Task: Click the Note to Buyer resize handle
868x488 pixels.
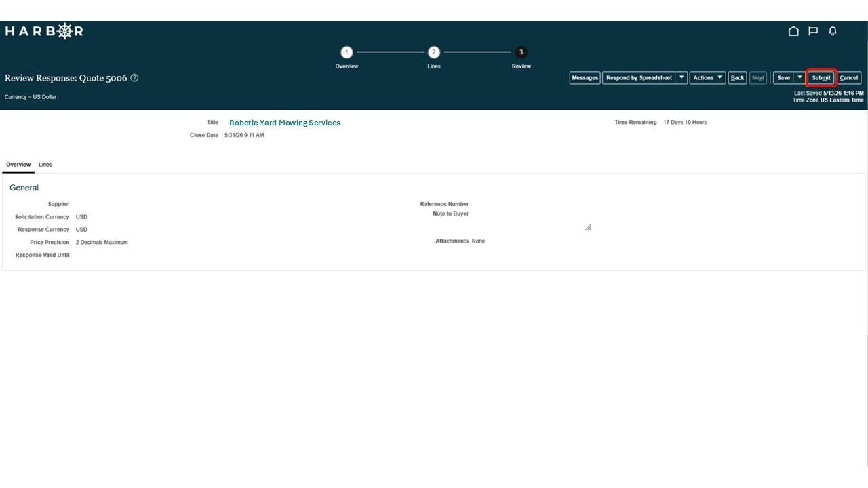Action: pyautogui.click(x=588, y=228)
